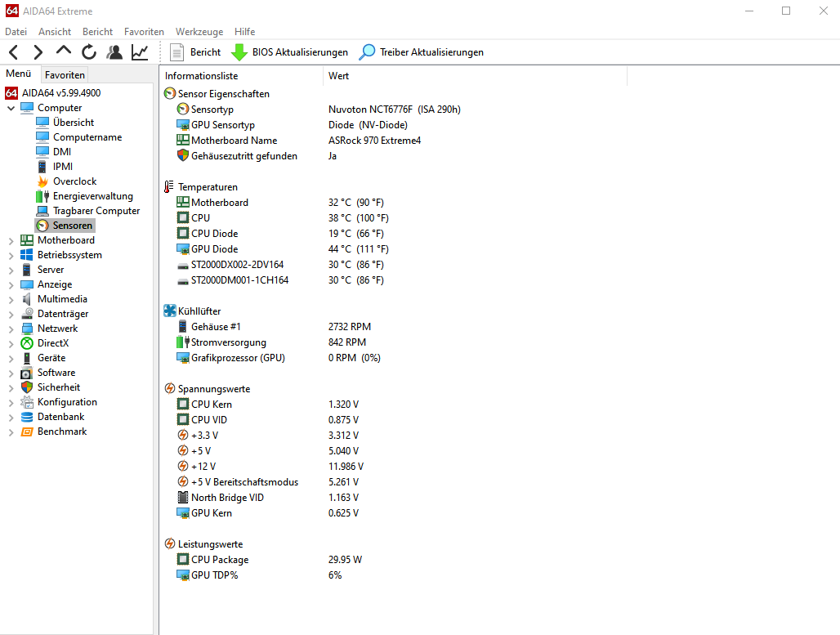Open the Bericht report icon

[176, 52]
